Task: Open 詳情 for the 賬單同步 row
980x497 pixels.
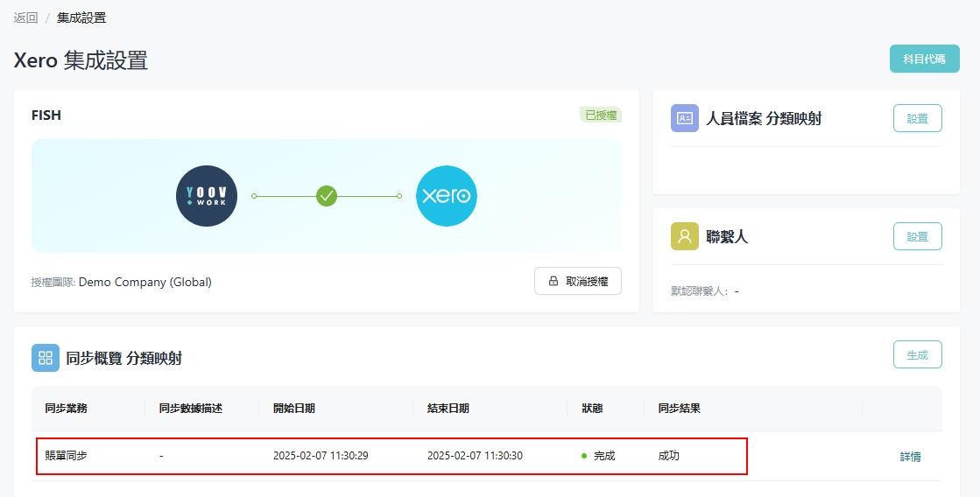Action: pyautogui.click(x=910, y=457)
